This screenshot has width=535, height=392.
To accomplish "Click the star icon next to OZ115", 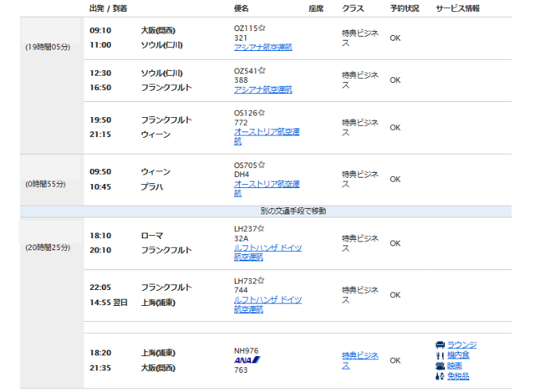I will pos(262,28).
